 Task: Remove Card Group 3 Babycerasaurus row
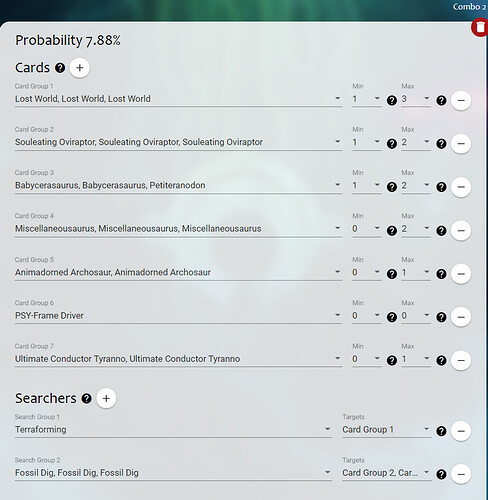(461, 187)
